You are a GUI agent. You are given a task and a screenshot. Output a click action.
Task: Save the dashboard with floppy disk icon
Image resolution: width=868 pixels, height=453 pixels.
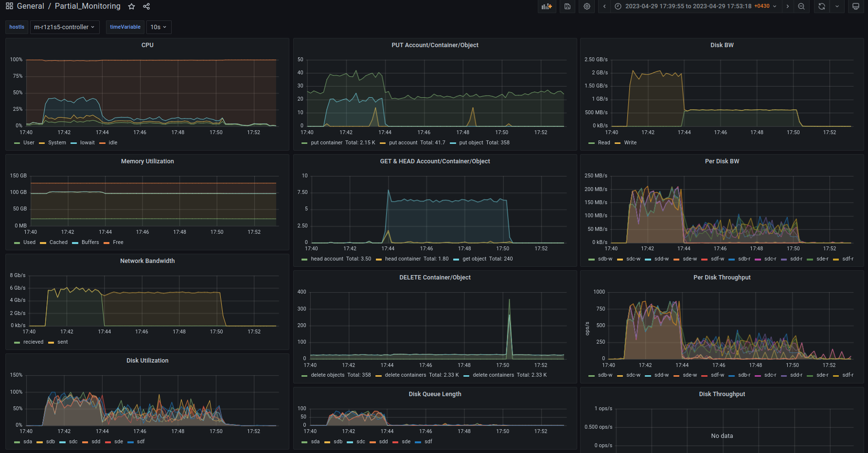[567, 6]
